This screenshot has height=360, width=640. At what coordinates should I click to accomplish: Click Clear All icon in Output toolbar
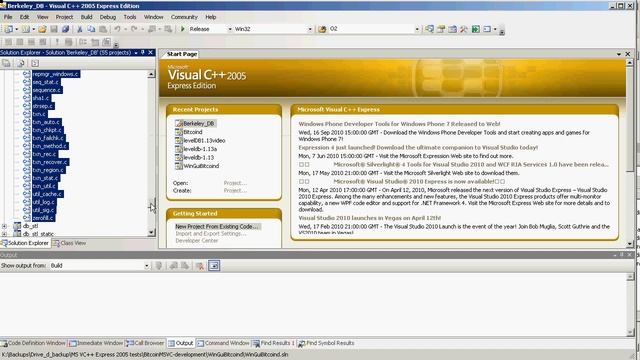coord(200,266)
